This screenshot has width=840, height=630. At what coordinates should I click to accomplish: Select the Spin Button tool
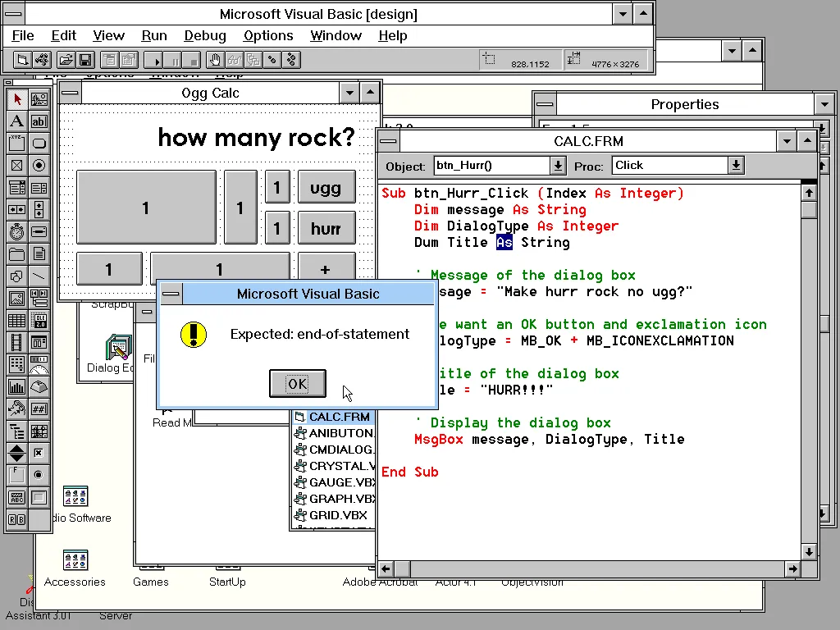pyautogui.click(x=16, y=453)
